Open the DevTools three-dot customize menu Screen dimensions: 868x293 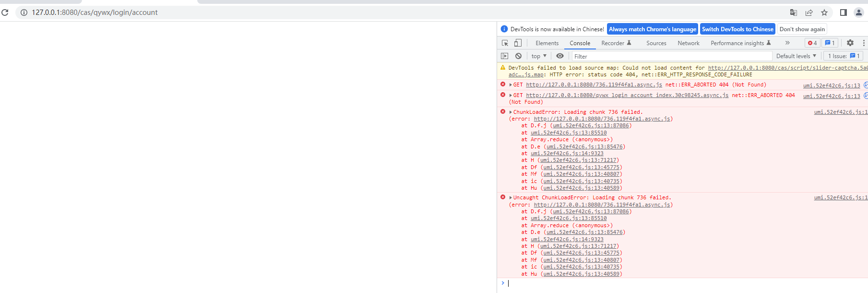[864, 43]
